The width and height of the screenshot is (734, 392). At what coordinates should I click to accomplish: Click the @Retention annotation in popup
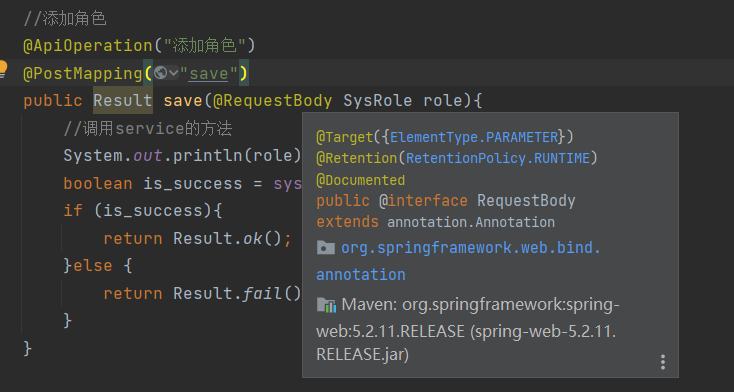357,158
